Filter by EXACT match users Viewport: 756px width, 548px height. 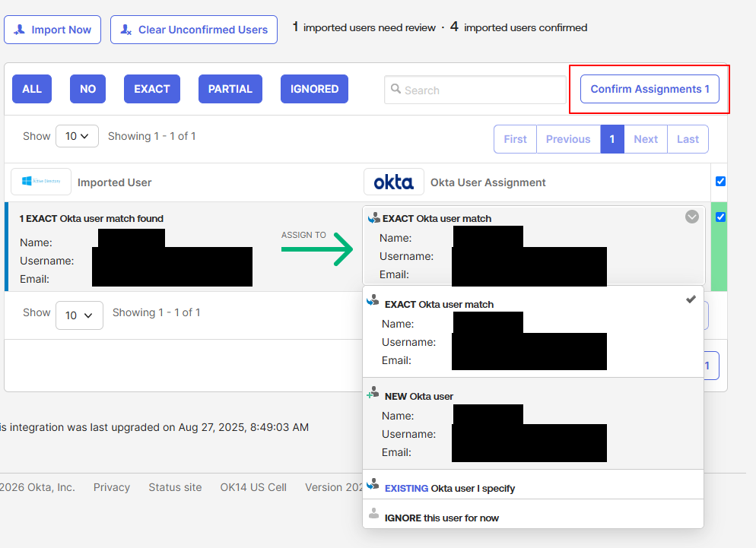tap(152, 89)
